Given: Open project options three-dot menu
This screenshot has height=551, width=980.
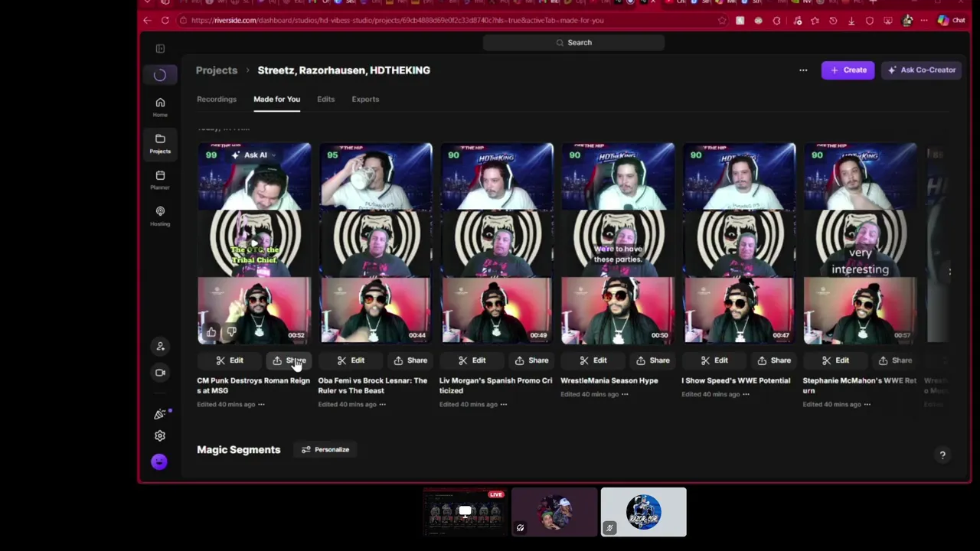Looking at the screenshot, I should (x=803, y=70).
